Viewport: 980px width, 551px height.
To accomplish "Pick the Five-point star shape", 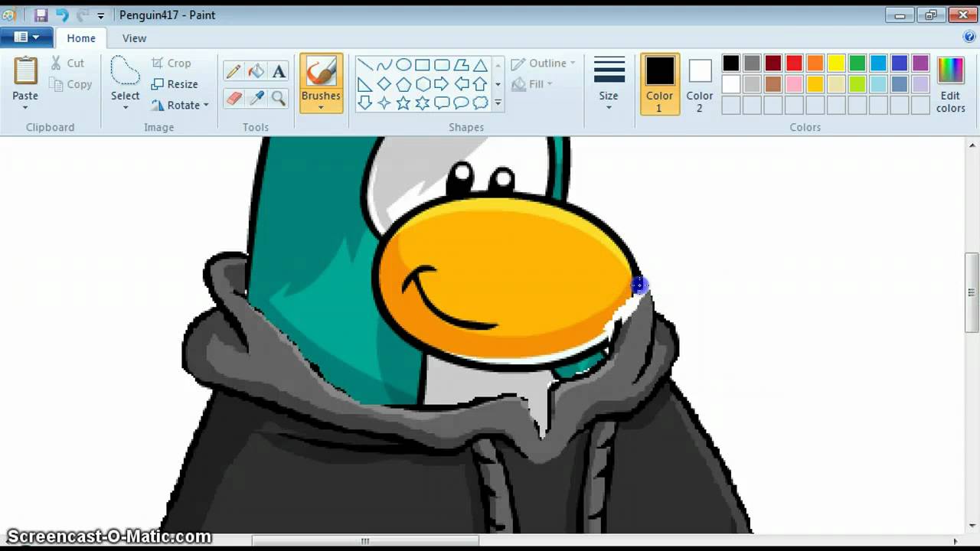I will [403, 103].
